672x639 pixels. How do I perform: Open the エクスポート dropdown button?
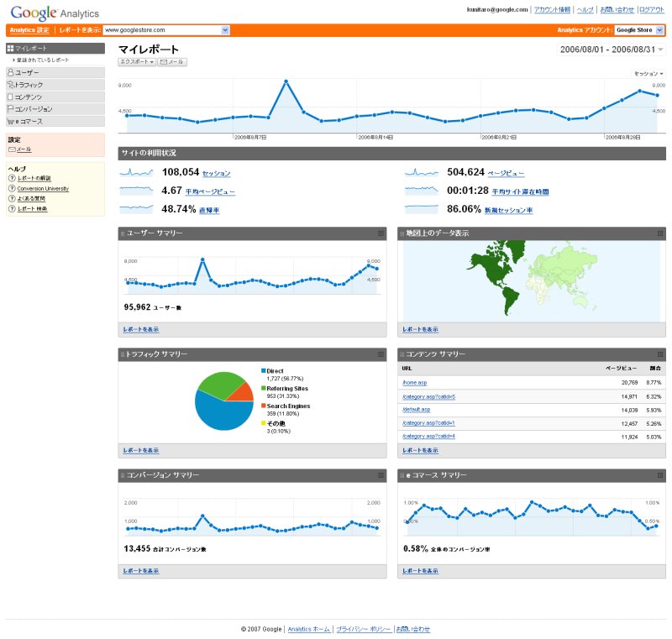[137, 62]
